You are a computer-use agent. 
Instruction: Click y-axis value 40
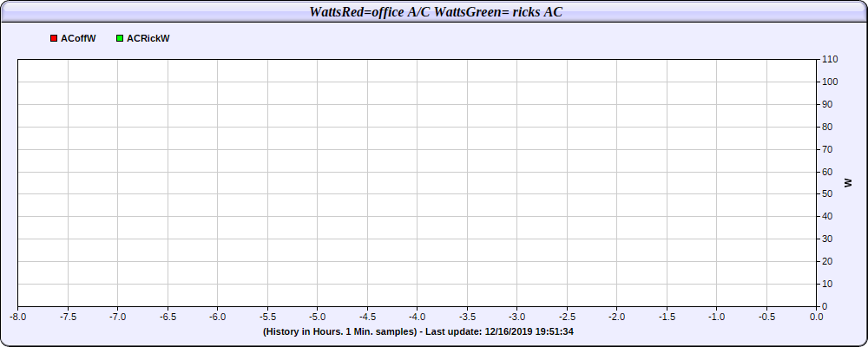pos(828,216)
